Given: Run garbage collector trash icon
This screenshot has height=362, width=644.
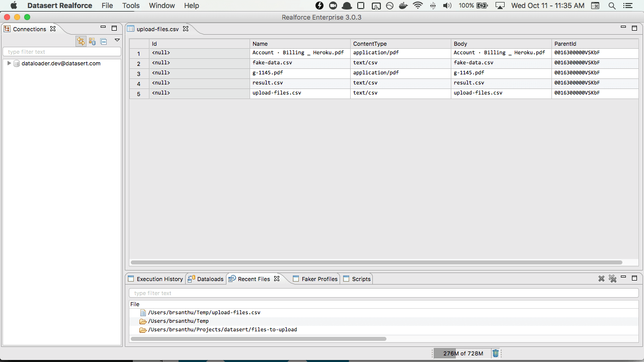Looking at the screenshot, I should point(496,353).
